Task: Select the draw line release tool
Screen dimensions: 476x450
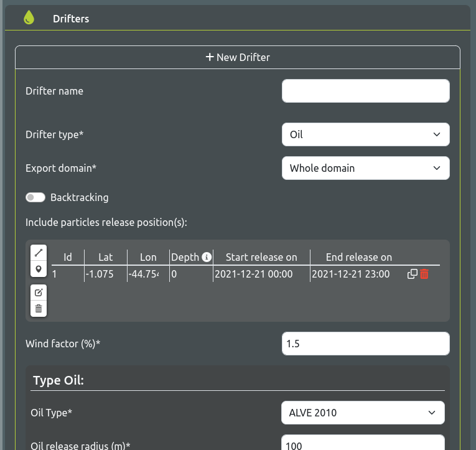Action: tap(39, 253)
